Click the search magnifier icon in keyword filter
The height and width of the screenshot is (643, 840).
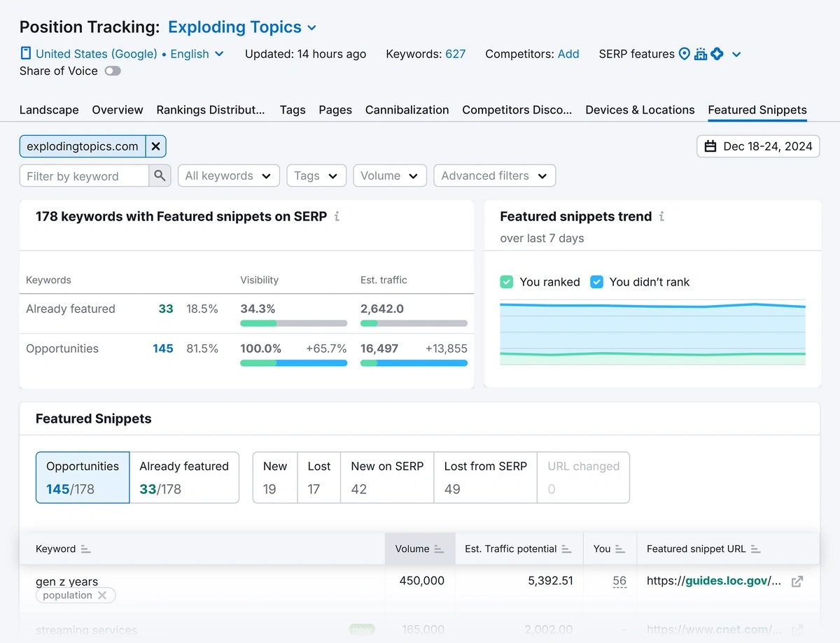[160, 176]
